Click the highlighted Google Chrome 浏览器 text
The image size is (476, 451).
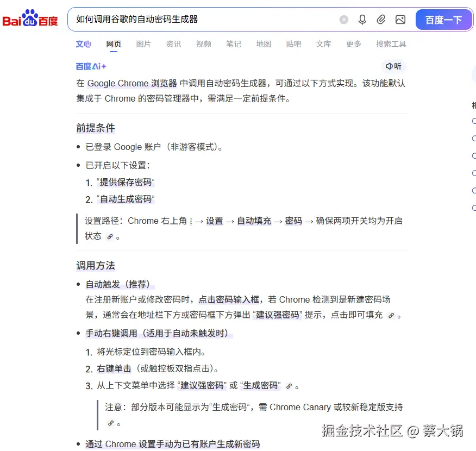click(132, 83)
